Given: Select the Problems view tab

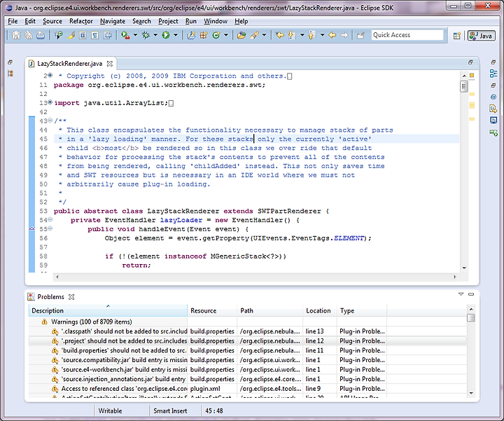Looking at the screenshot, I should 50,297.
